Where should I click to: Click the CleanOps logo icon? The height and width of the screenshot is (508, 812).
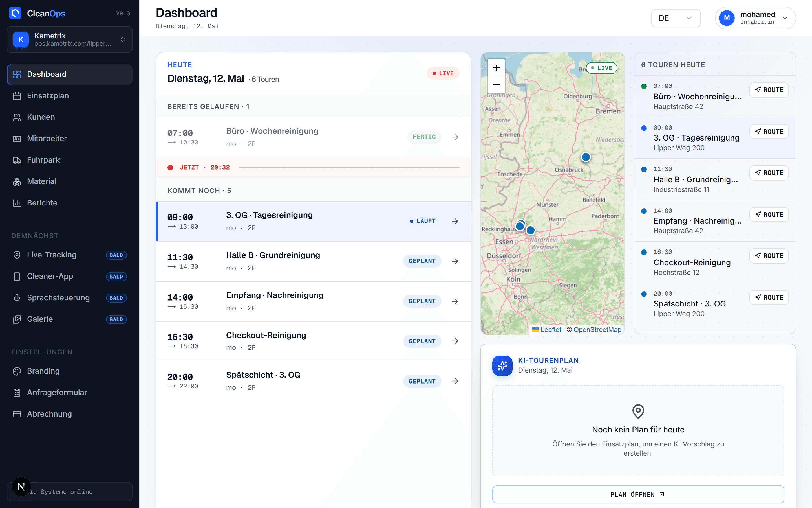pos(15,13)
